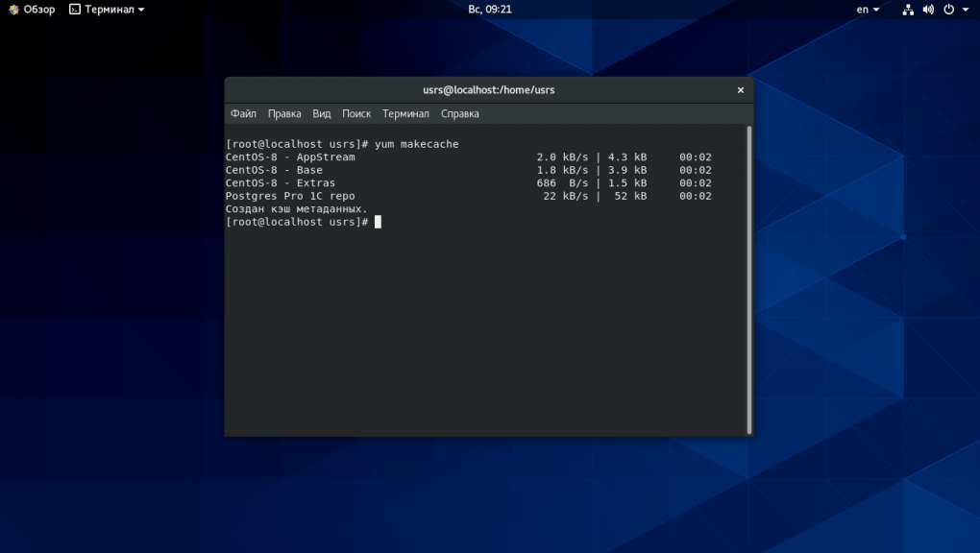Expand system menu arrow beside power icon
This screenshot has height=553, width=980.
[x=965, y=10]
